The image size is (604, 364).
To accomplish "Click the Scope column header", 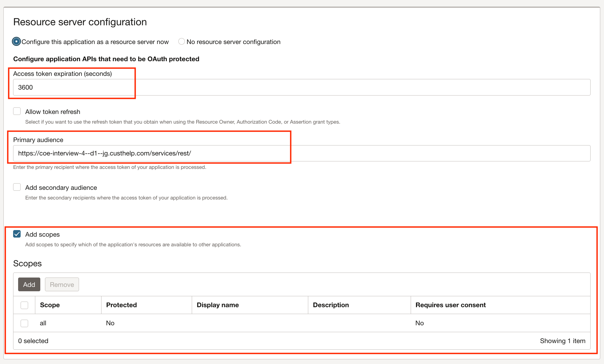I will point(50,305).
